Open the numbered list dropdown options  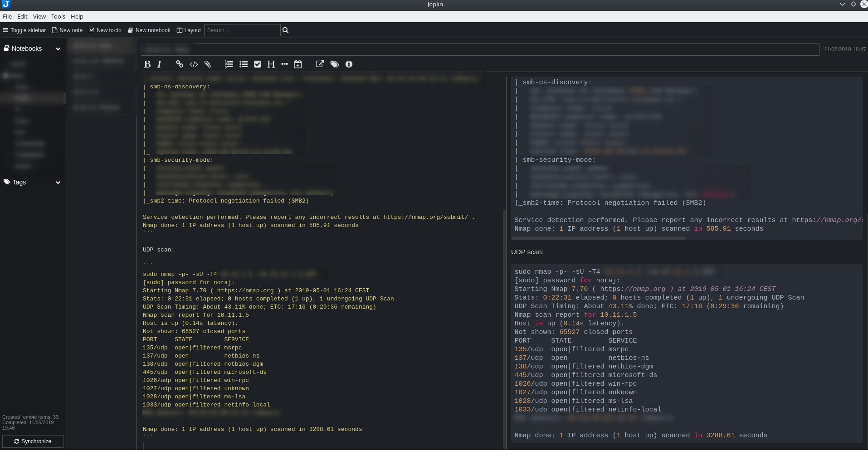(x=229, y=64)
